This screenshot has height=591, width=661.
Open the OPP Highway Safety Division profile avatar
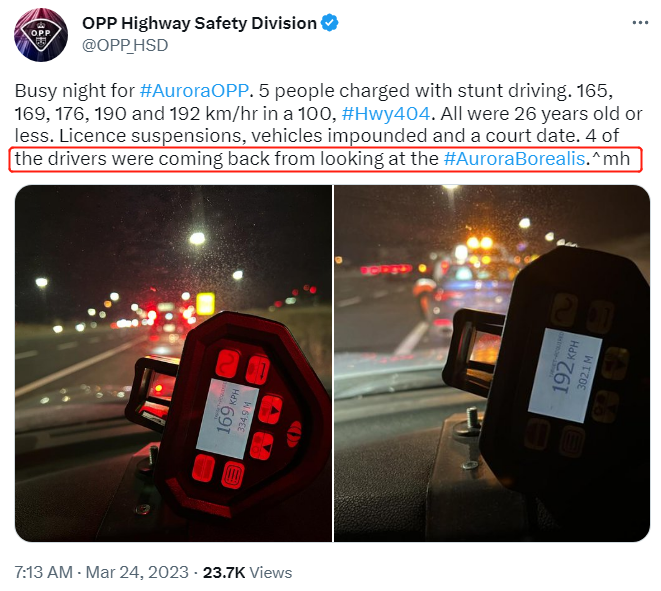(41, 35)
